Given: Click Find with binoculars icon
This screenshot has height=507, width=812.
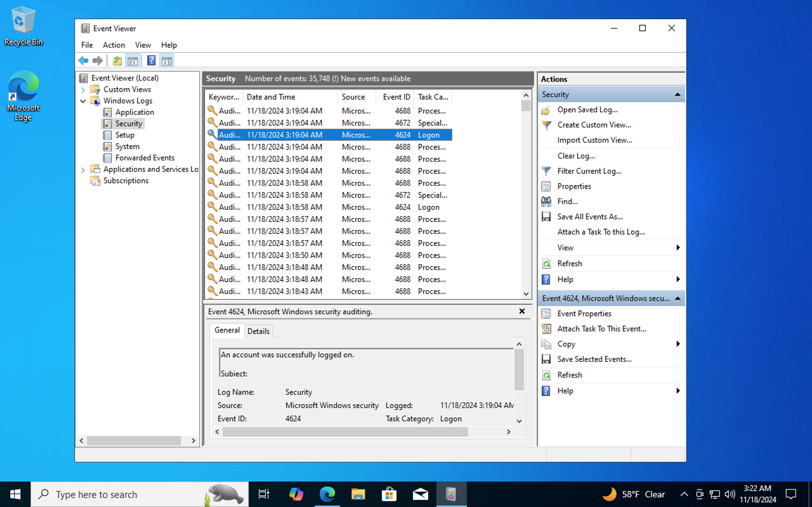Looking at the screenshot, I should 567,202.
